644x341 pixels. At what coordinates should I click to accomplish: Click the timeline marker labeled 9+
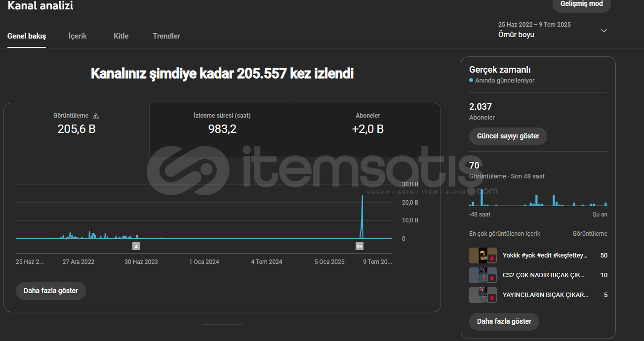[360, 246]
